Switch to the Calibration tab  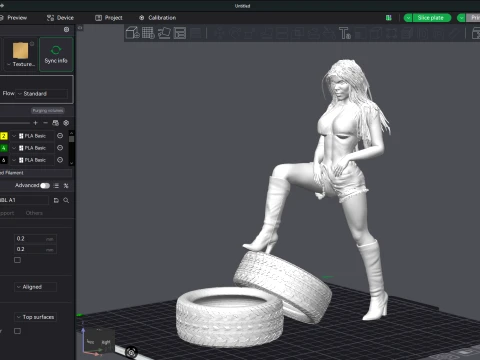(x=158, y=18)
